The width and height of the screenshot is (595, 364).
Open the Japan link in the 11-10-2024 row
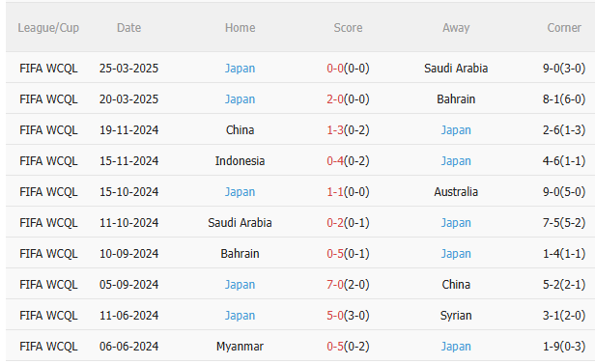456,223
